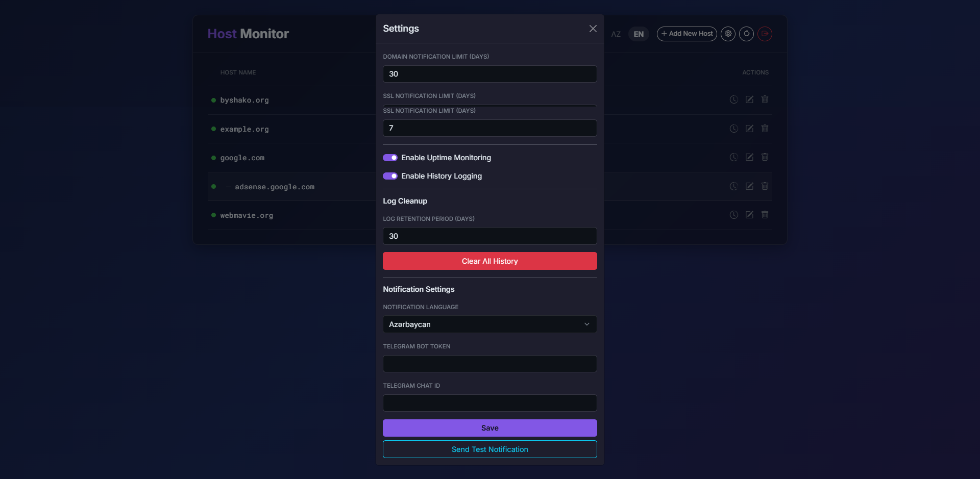Open the history icon for google.com

733,157
